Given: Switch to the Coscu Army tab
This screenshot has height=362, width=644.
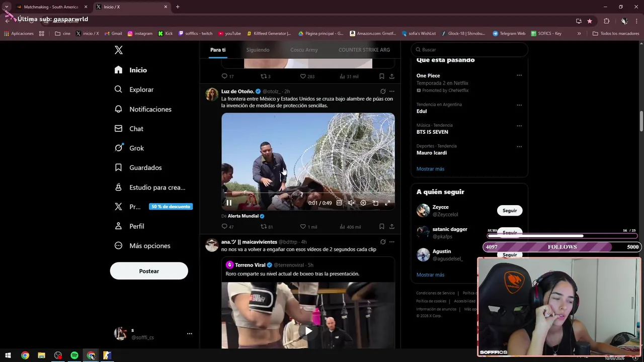Looking at the screenshot, I should click(304, 50).
